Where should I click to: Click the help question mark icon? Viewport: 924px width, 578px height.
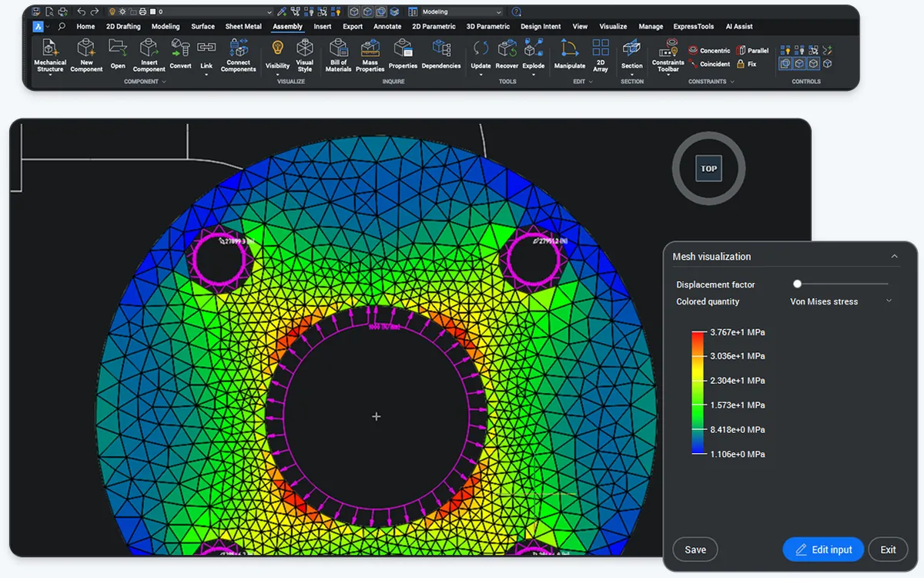point(516,12)
